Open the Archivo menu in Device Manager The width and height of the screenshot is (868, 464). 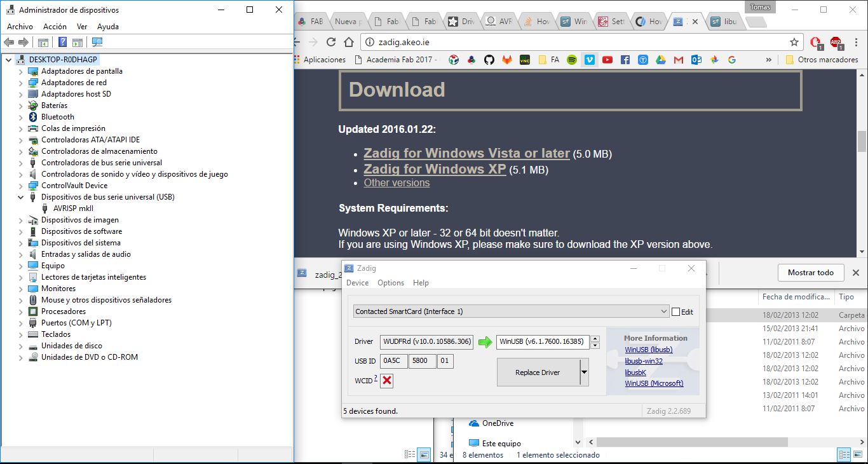[20, 27]
